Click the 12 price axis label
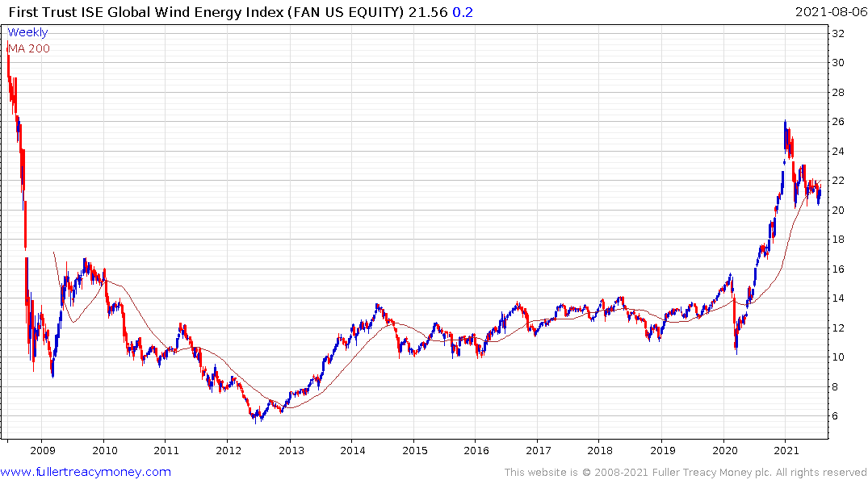Image resolution: width=868 pixels, height=484 pixels. [839, 328]
